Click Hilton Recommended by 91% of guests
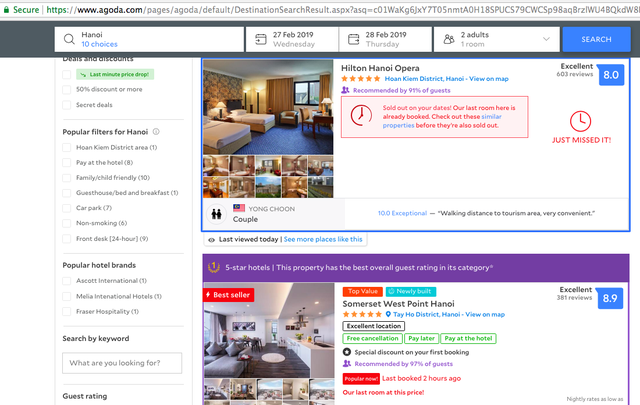The image size is (640, 405). 402,91
